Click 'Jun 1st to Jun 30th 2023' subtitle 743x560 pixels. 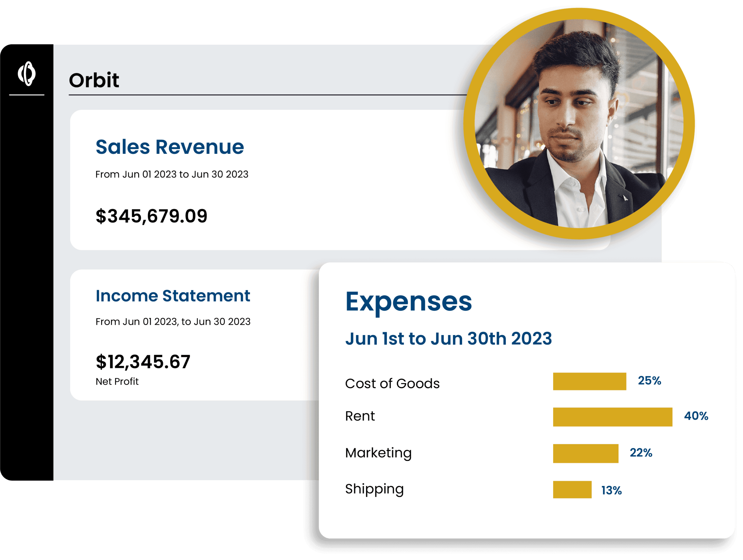pyautogui.click(x=448, y=338)
